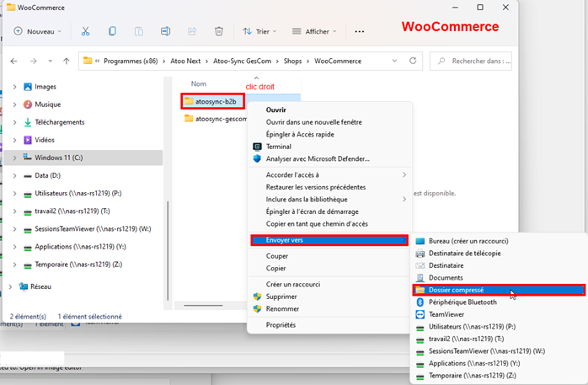588x385 pixels.
Task: Click the Bluetooth device icon
Action: [420, 302]
